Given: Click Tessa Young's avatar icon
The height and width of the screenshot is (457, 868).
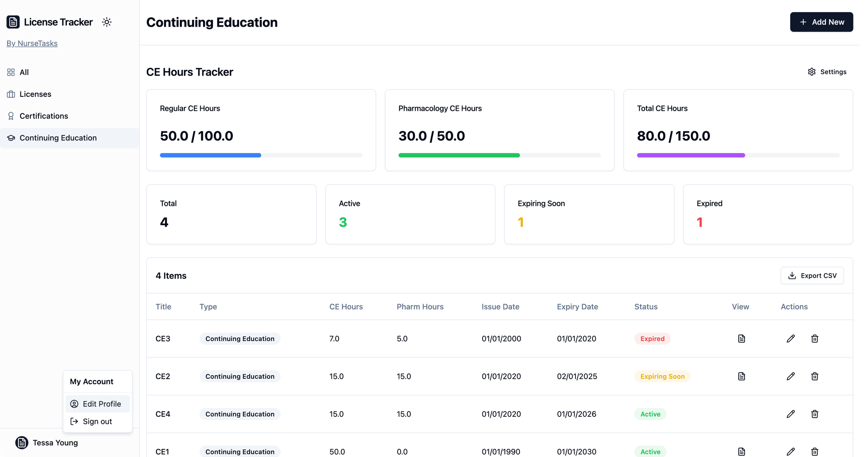Looking at the screenshot, I should pos(21,443).
